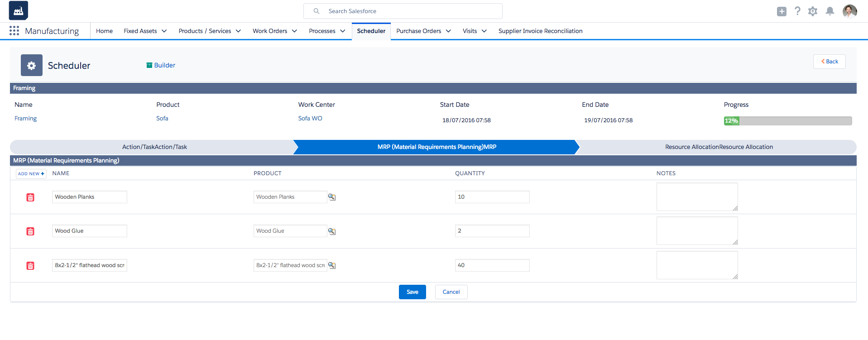Click the Manufacturing app logo icon
Viewport: 868px width, 340px height.
pos(19,11)
